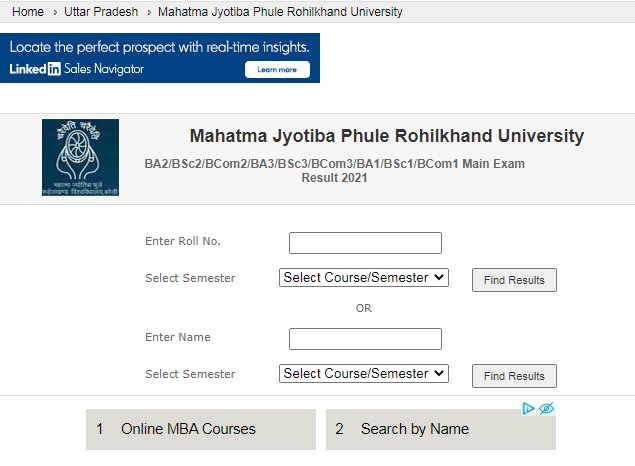The width and height of the screenshot is (635, 466).
Task: Click the AdChoices triangle icon
Action: click(x=528, y=409)
